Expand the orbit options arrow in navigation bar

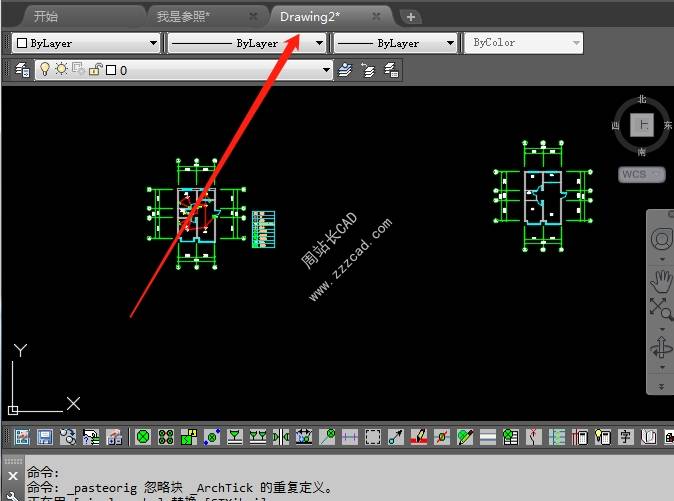click(662, 367)
